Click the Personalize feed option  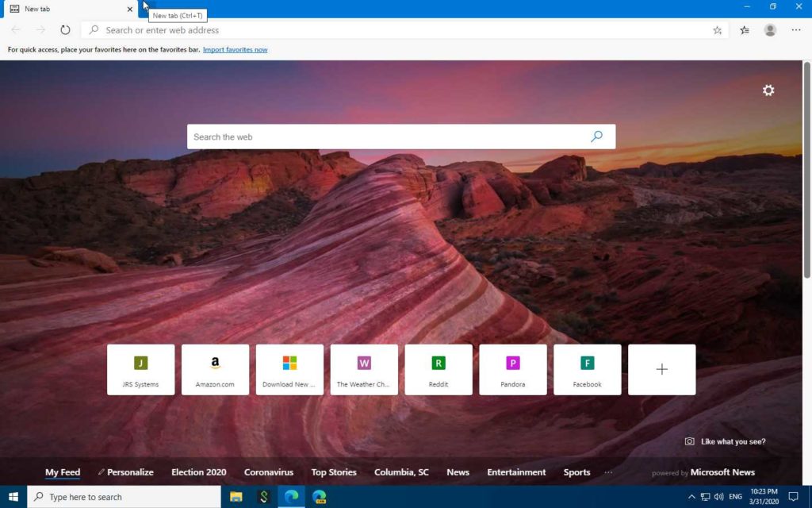pos(126,472)
